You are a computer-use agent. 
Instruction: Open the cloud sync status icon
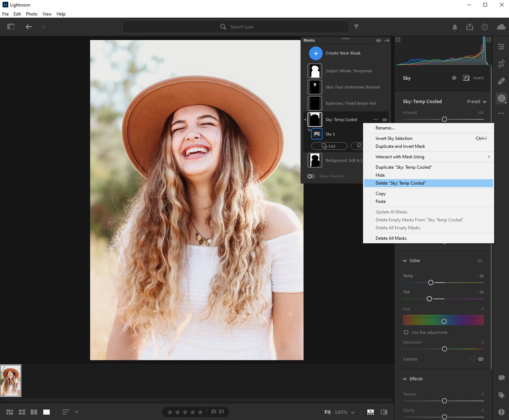click(x=501, y=27)
